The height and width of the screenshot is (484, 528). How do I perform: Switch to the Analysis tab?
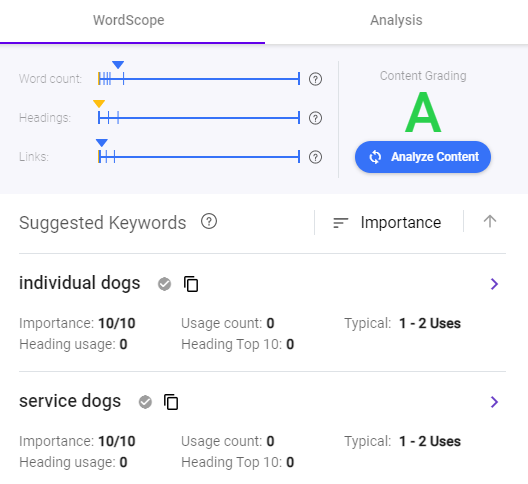[396, 21]
